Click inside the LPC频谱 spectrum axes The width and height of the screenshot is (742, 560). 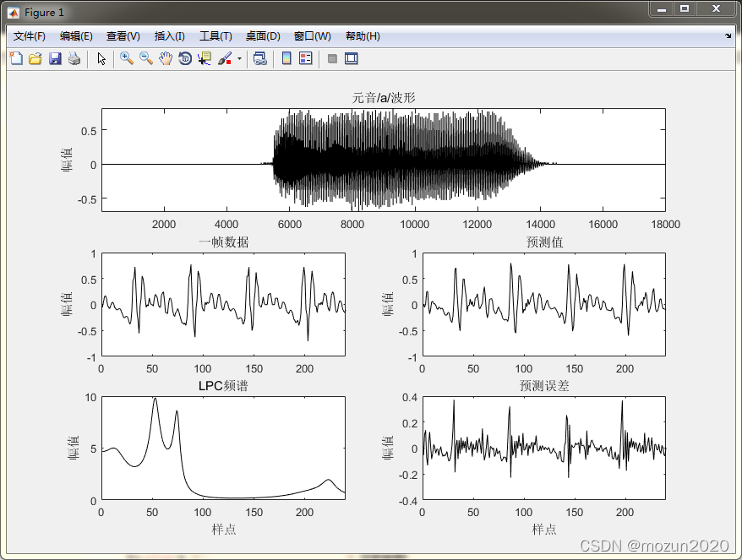point(223,449)
